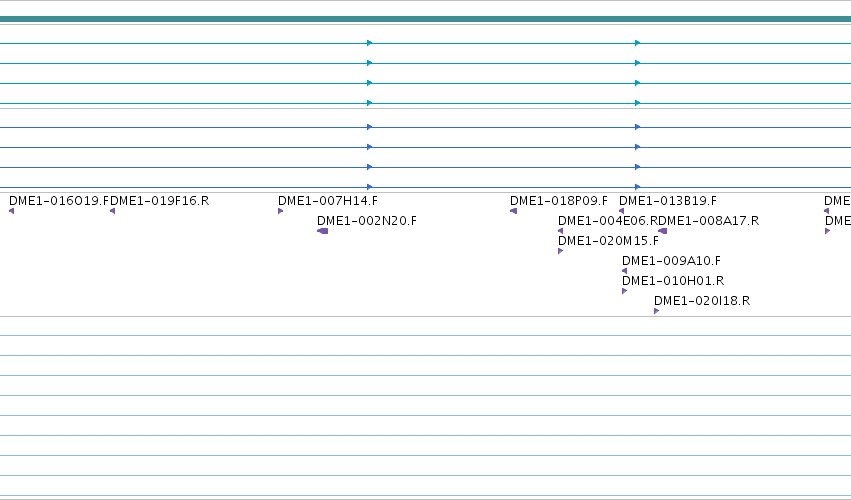Click the DME1-002N20.F label
Image resolution: width=851 pixels, height=500 pixels.
(367, 221)
